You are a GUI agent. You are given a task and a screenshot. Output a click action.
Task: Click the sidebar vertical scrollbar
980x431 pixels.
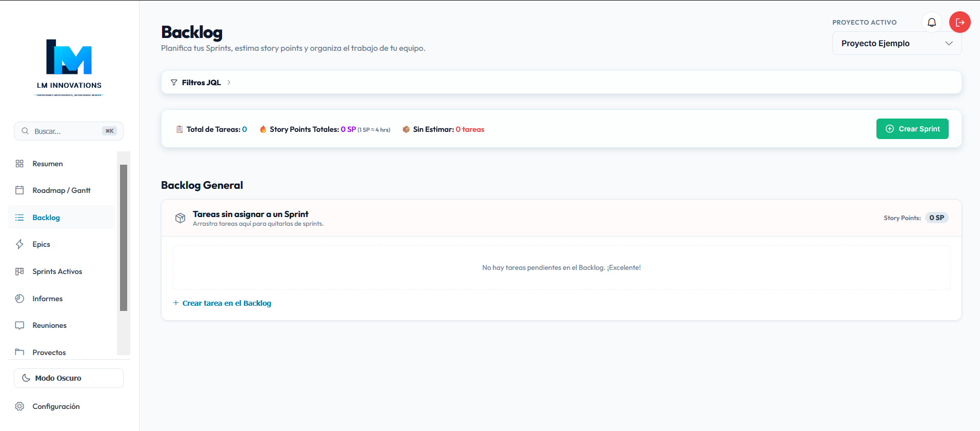click(x=124, y=238)
